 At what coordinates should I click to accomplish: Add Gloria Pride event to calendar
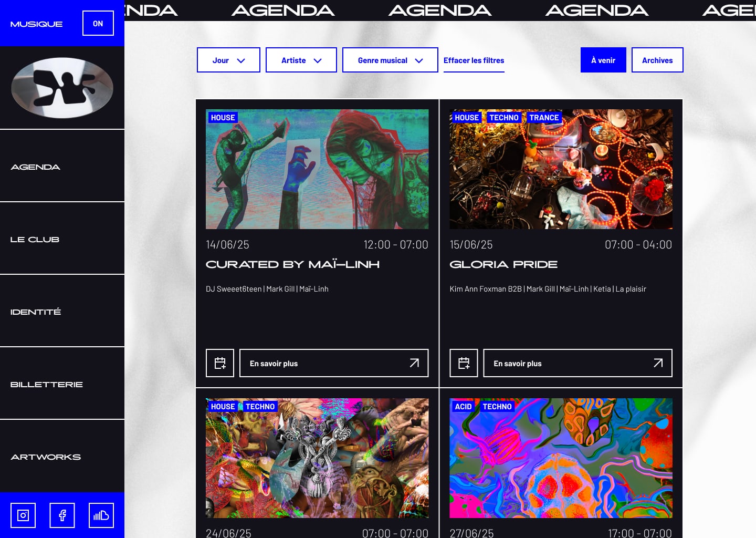(464, 363)
